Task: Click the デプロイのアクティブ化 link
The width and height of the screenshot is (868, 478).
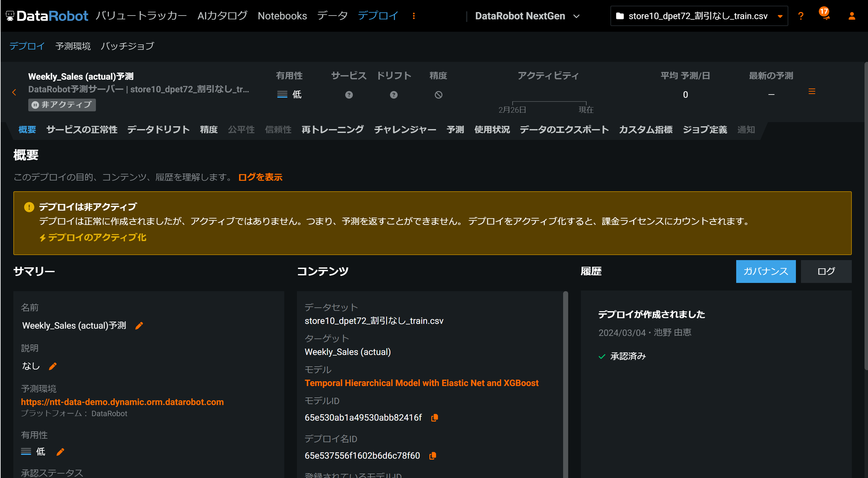Action: click(x=93, y=238)
